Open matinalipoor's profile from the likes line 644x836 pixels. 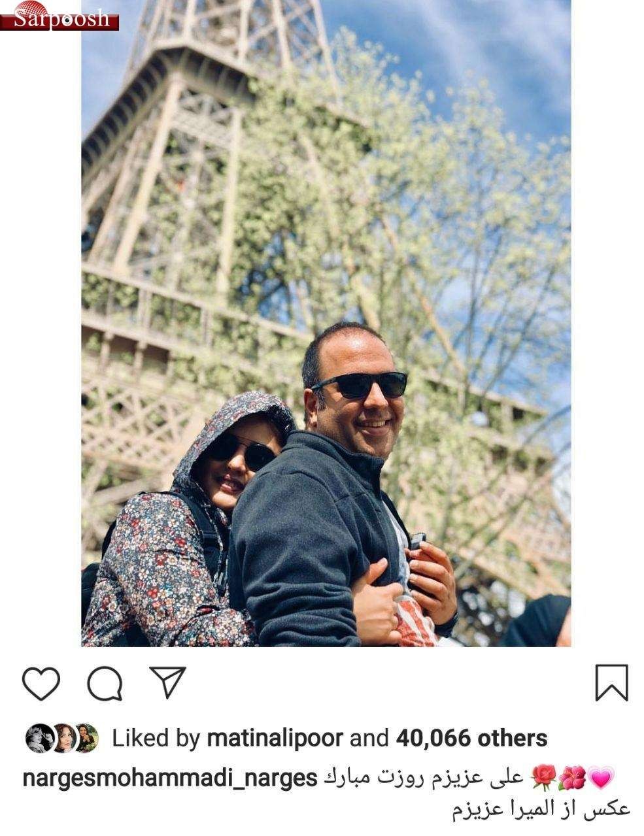(275, 739)
